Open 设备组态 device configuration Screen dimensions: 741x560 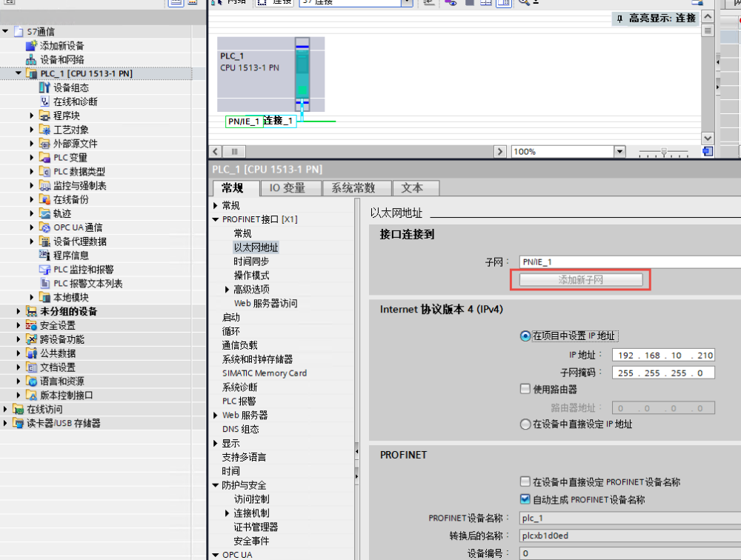pos(70,87)
